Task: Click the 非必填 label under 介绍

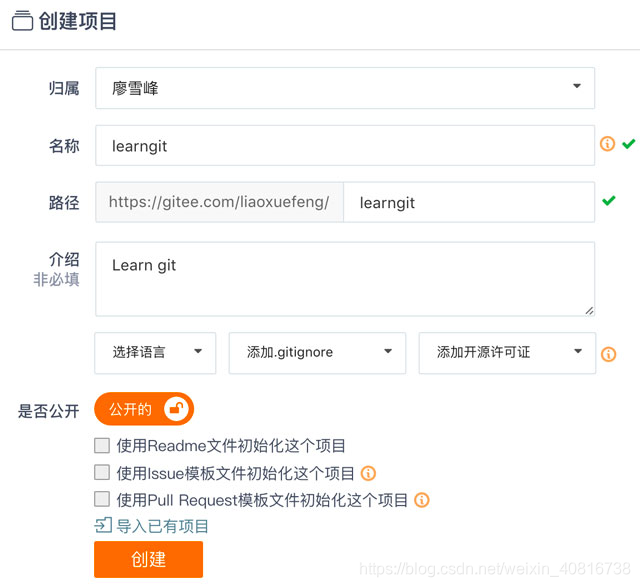Action: click(x=56, y=280)
